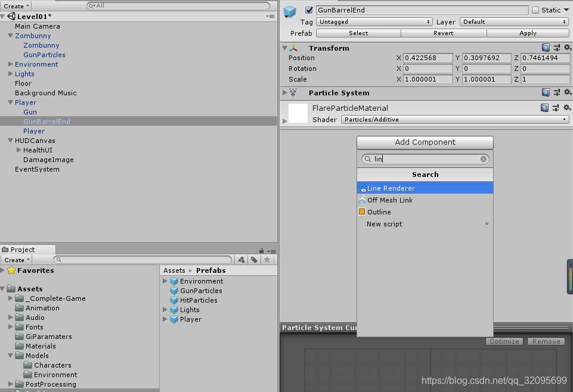Click the favorites star filter icon
This screenshot has width=573, height=392.
(x=267, y=260)
